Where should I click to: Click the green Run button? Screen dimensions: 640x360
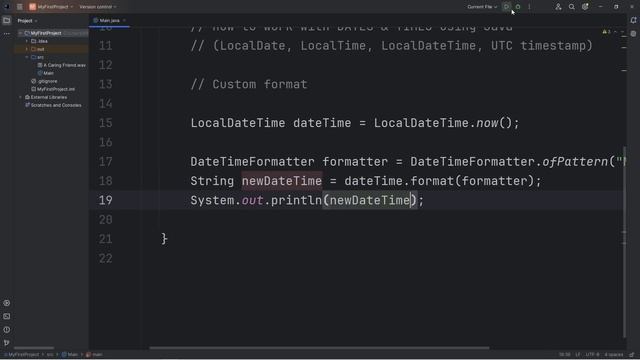click(x=507, y=7)
